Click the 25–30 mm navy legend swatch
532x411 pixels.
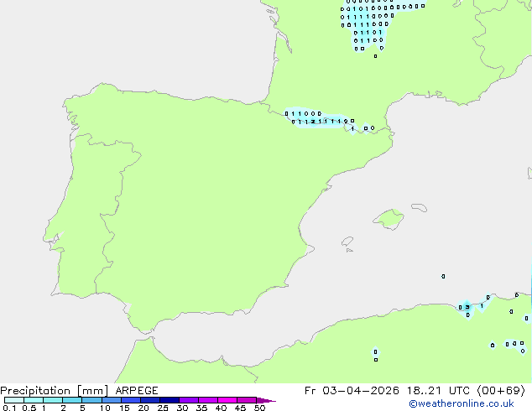click(x=170, y=400)
